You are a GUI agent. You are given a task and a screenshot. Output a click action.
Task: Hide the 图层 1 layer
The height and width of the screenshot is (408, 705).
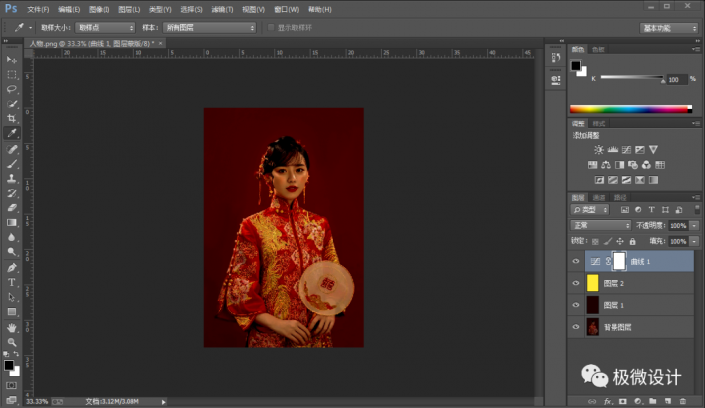coord(576,305)
